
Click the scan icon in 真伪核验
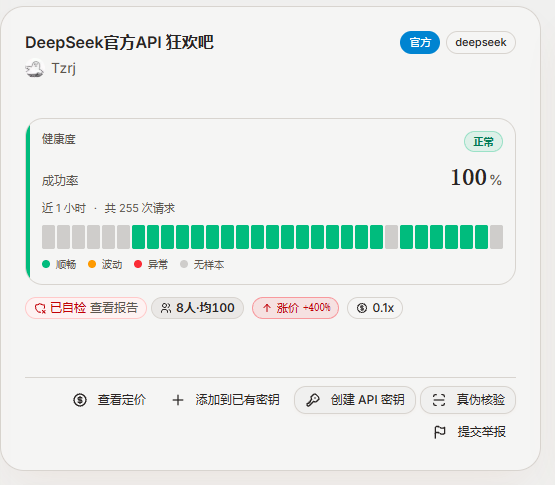pyautogui.click(x=439, y=400)
